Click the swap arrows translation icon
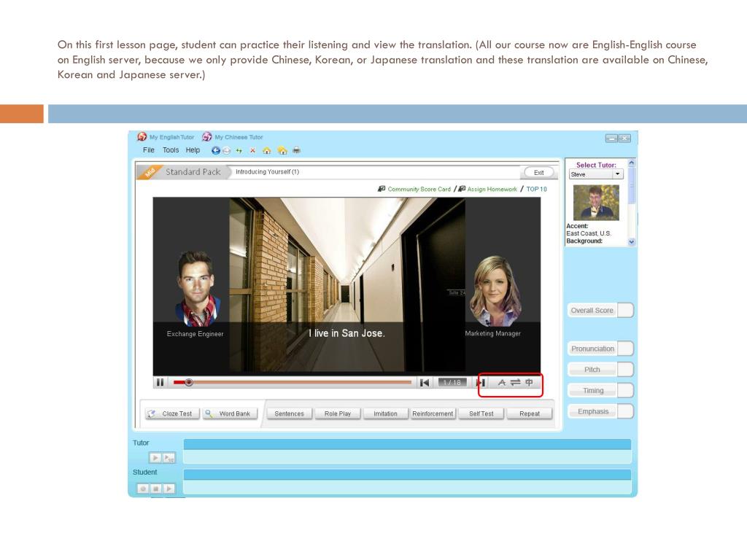Image resolution: width=747 pixels, height=560 pixels. [516, 382]
